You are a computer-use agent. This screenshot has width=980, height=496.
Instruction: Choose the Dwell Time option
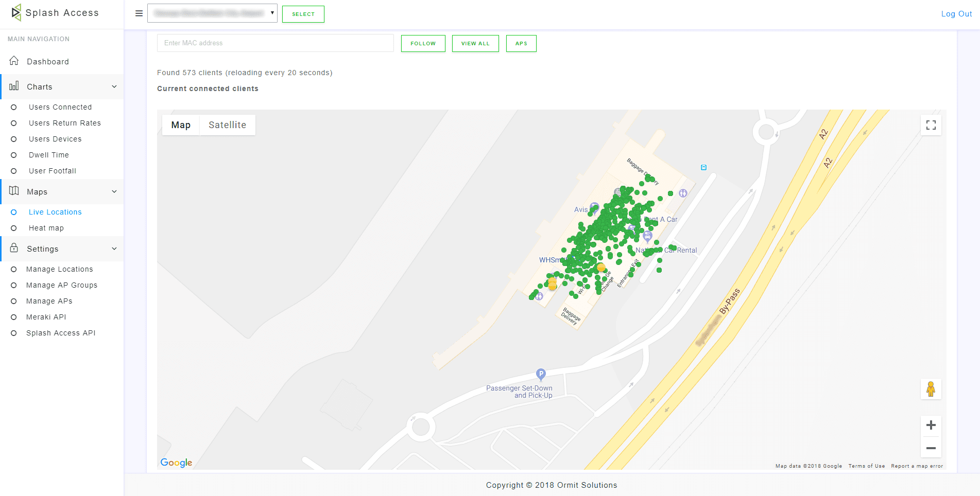[49, 155]
